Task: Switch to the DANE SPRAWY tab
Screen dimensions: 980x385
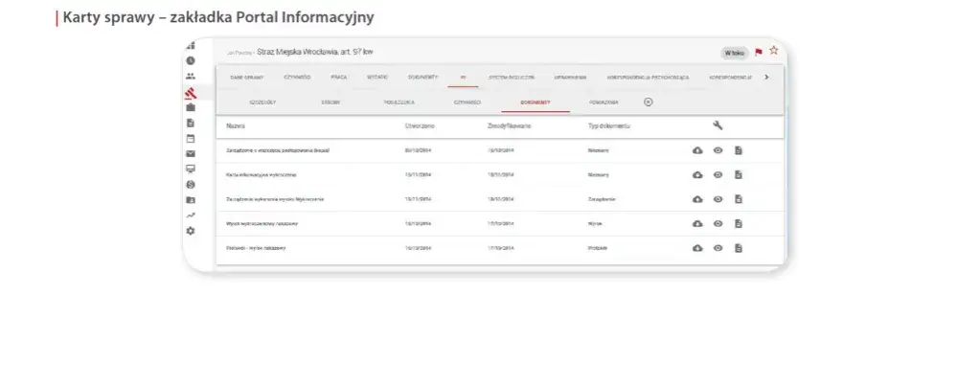Action: tap(247, 78)
